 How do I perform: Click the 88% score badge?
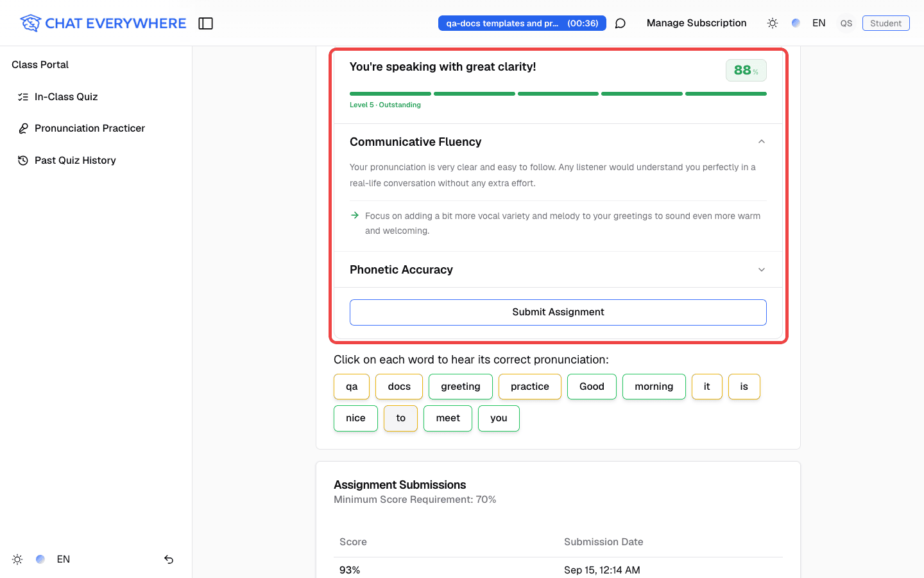[746, 71]
